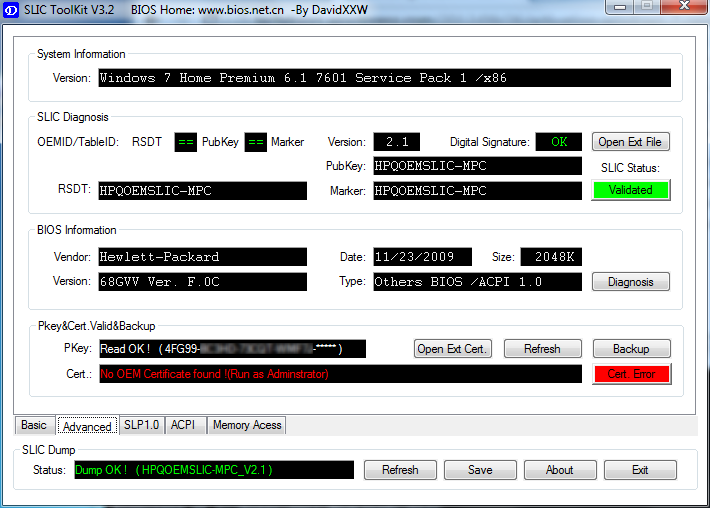Open the About dialog
The image size is (710, 508).
(x=560, y=470)
